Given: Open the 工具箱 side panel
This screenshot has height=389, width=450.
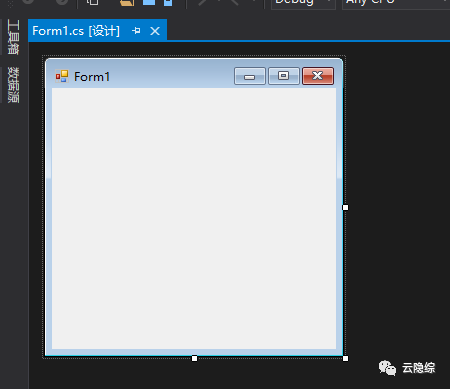Looking at the screenshot, I should click(13, 37).
